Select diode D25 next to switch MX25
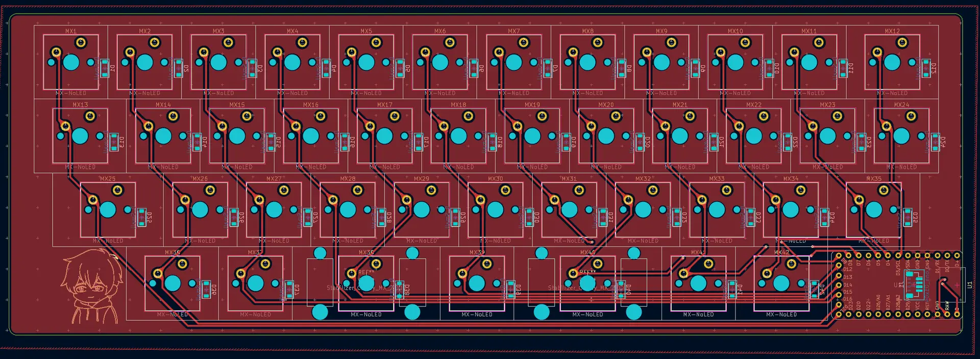The image size is (980, 359). (141, 218)
